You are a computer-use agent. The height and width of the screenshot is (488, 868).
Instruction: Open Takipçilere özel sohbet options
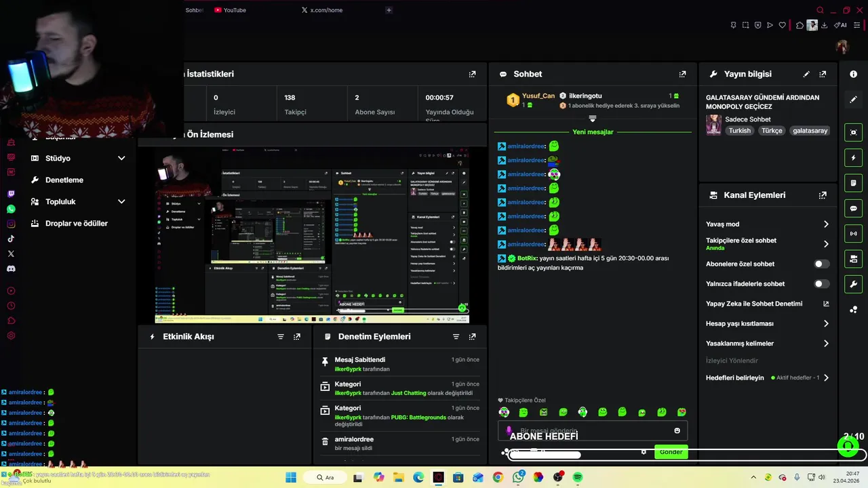click(767, 244)
